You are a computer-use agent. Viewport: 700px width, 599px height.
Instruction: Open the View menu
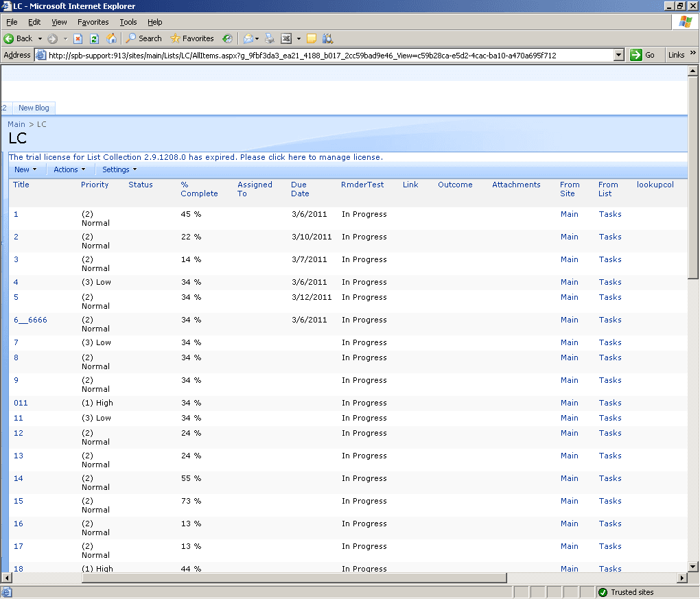[x=59, y=22]
